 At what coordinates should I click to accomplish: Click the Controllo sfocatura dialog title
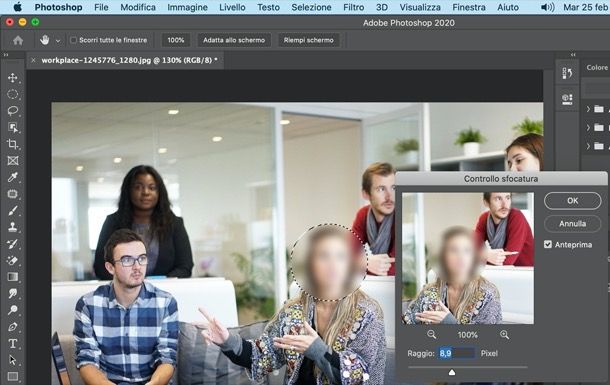pyautogui.click(x=501, y=179)
